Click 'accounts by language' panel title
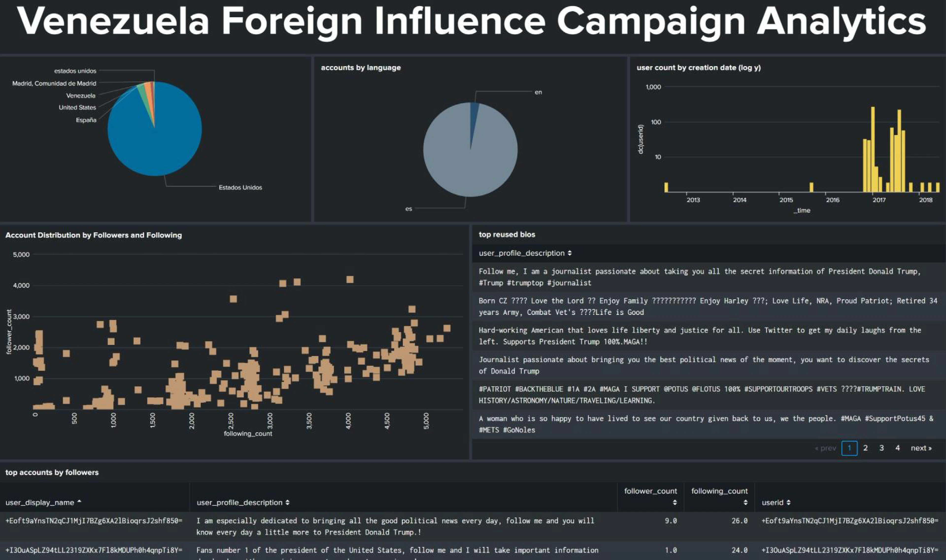 [361, 68]
